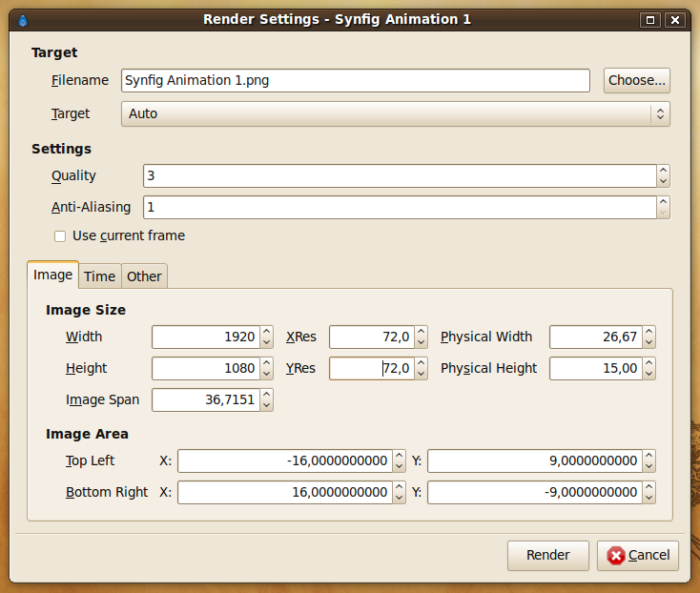Increase Image Span with the up arrow

(266, 395)
